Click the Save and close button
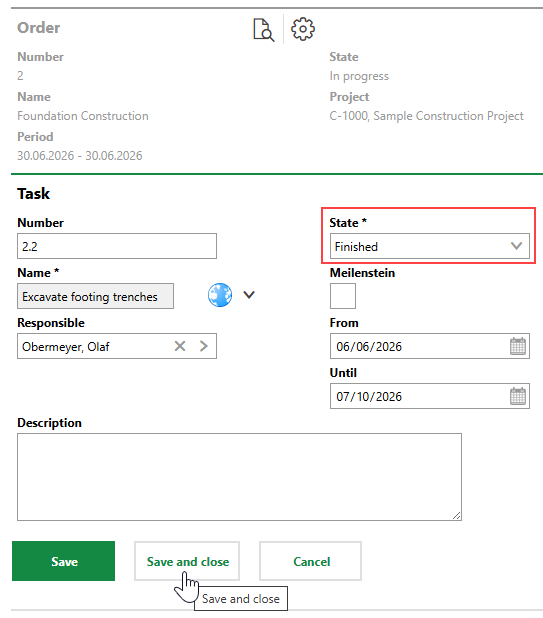 click(187, 561)
